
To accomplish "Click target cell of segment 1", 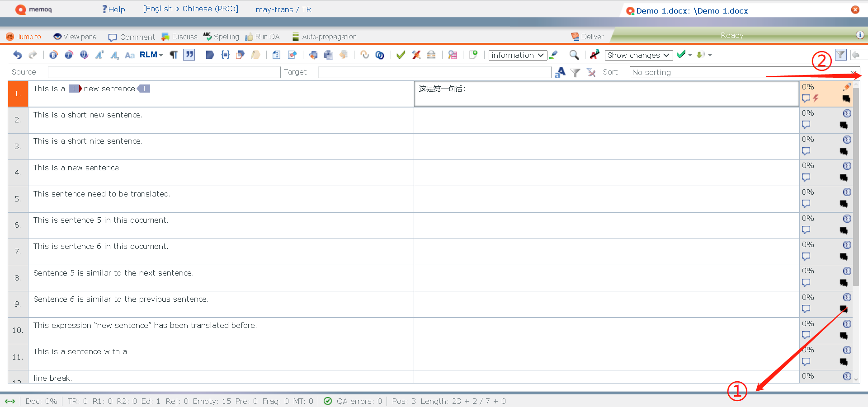I will (606, 94).
